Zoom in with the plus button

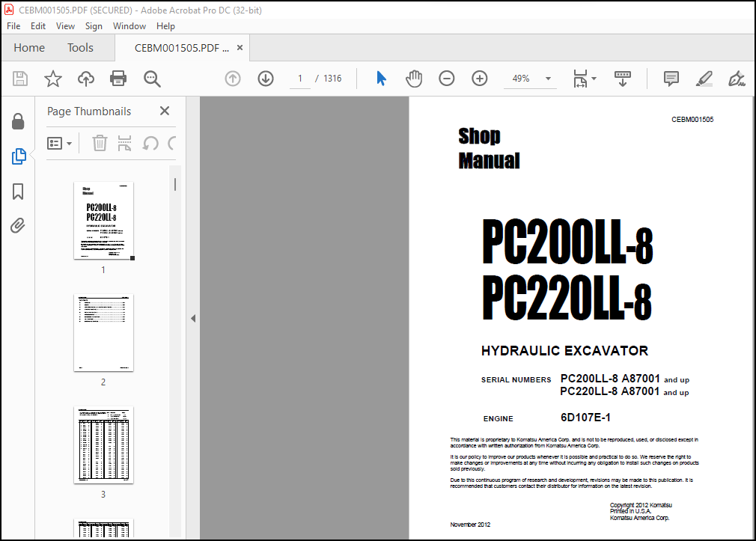(x=479, y=79)
